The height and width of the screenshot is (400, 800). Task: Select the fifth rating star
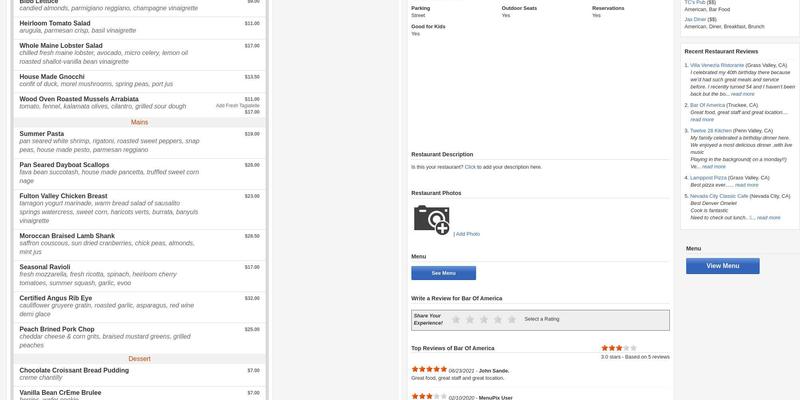(x=512, y=319)
